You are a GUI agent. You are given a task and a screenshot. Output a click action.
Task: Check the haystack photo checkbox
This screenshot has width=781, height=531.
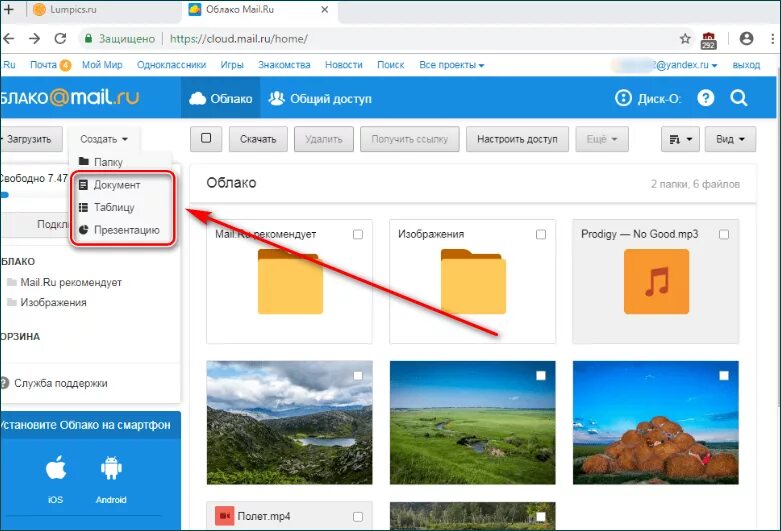point(724,376)
